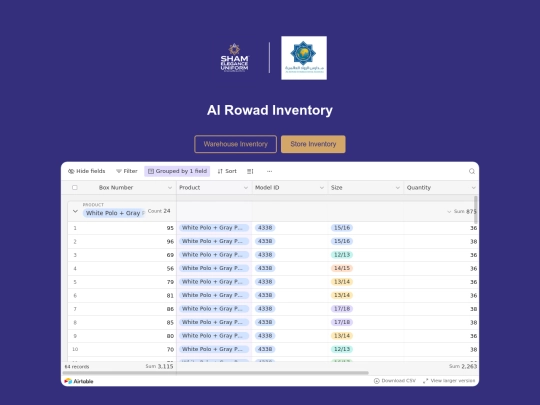Collapse the White Polo + Gray group
This screenshot has height=405, width=540.
(75, 211)
